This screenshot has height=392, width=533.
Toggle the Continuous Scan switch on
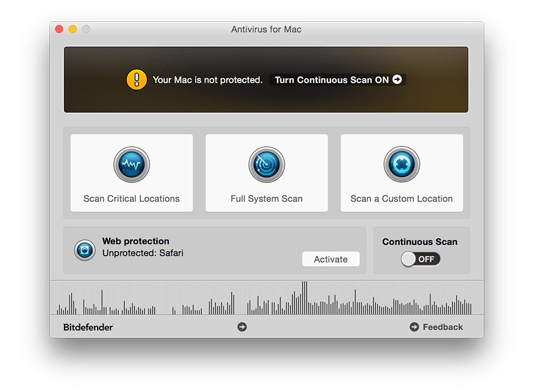(x=420, y=259)
